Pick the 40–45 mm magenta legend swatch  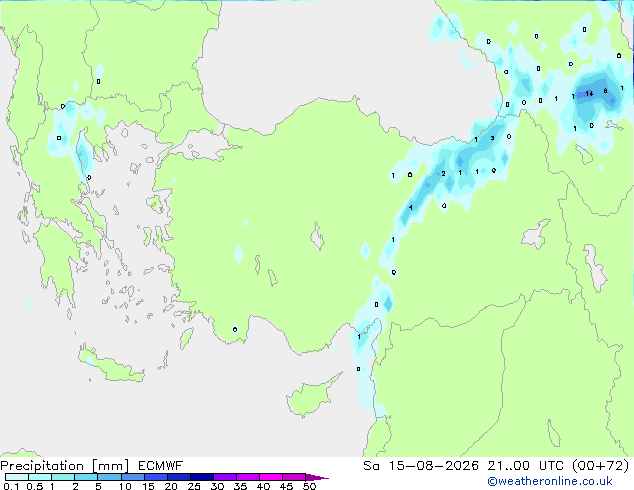(271, 477)
